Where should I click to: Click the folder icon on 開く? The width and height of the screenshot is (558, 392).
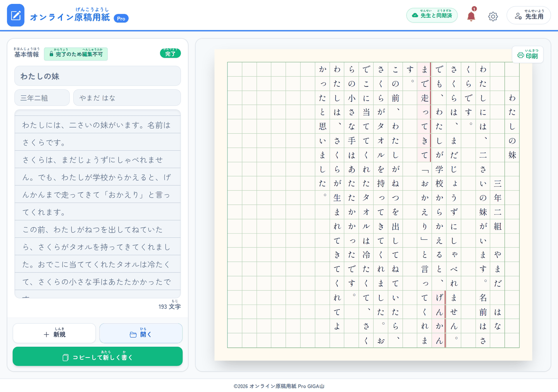pos(133,334)
